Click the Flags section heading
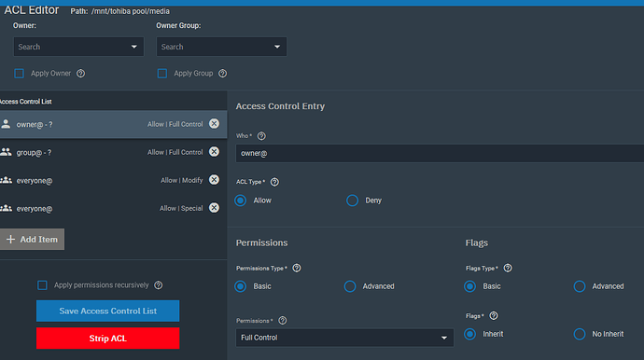Viewport: 644px width, 360px height. click(x=476, y=243)
